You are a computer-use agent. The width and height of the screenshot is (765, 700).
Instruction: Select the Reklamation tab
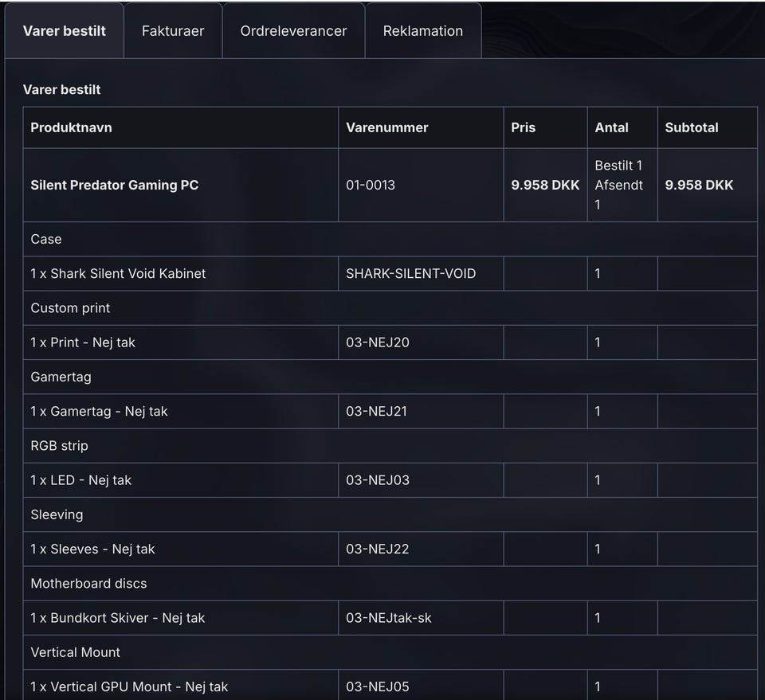[x=423, y=31]
